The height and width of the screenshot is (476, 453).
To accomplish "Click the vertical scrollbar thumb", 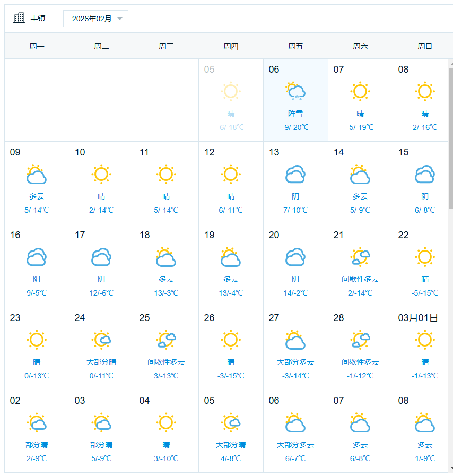I will (451, 138).
